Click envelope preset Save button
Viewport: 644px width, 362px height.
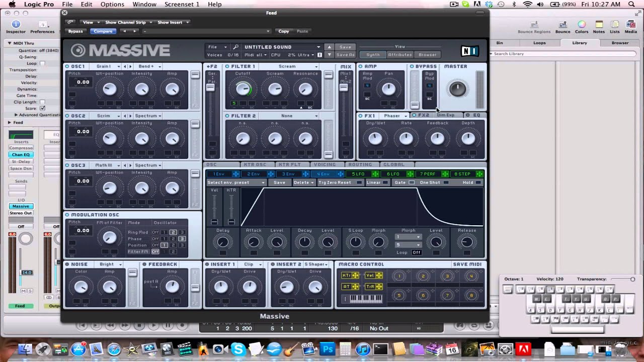click(279, 183)
